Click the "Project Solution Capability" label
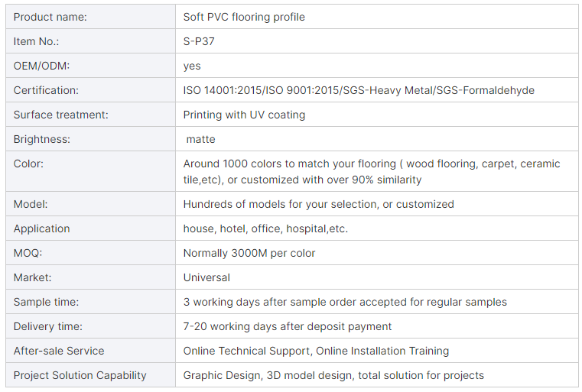The width and height of the screenshot is (582, 392). click(x=80, y=375)
